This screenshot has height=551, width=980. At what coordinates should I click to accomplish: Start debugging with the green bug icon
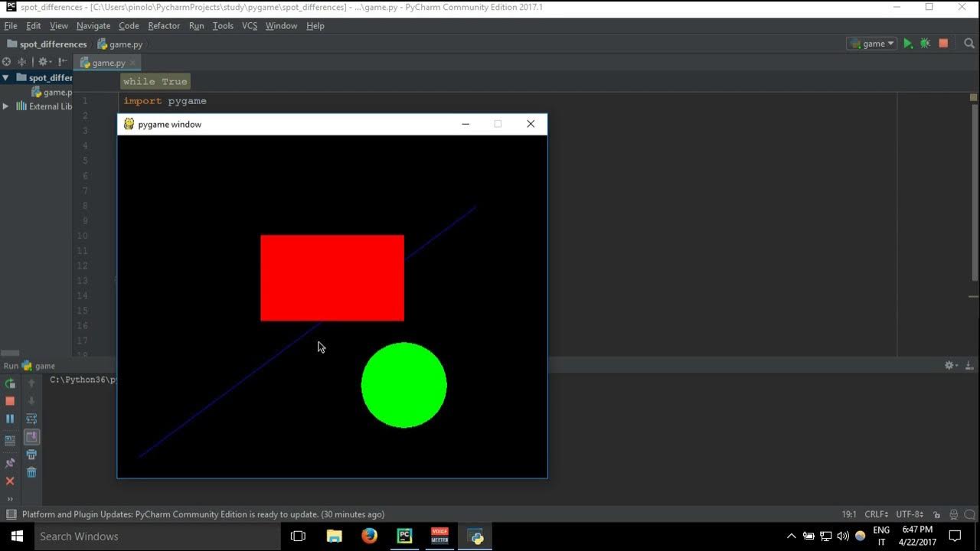pos(926,44)
